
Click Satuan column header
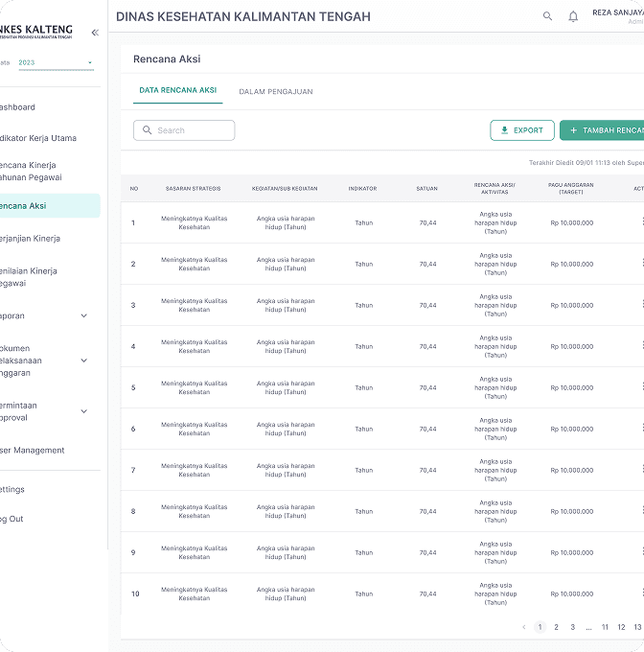pyautogui.click(x=427, y=189)
